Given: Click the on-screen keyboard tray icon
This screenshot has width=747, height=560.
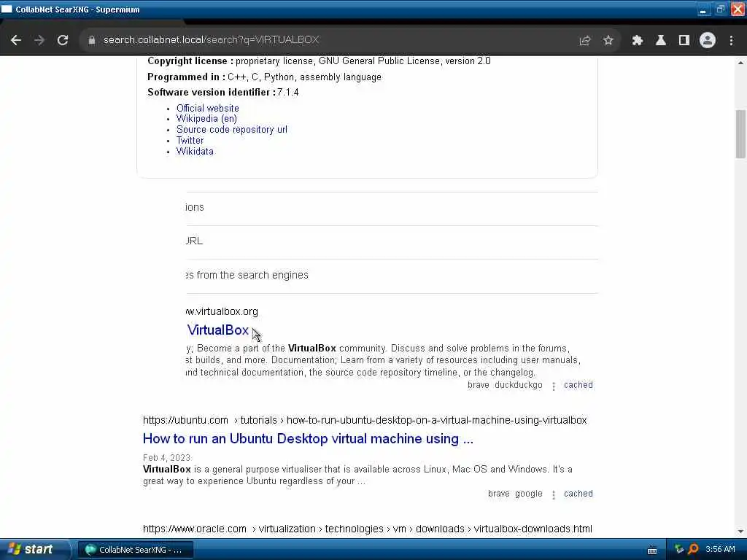Looking at the screenshot, I should 652,550.
